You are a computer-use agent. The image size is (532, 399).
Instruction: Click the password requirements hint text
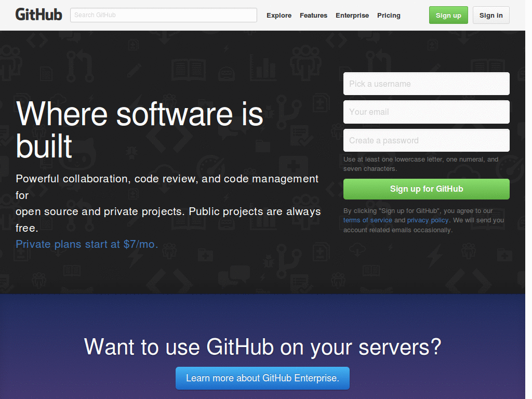pyautogui.click(x=421, y=164)
